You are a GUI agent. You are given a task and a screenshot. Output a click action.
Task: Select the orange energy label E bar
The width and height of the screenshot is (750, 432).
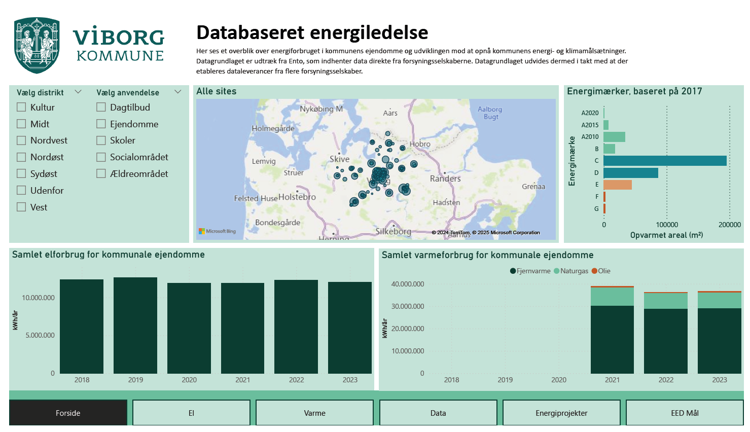pos(617,185)
